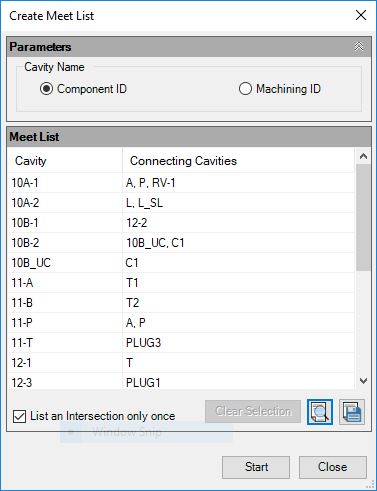Sort by the Cavity column header
The width and height of the screenshot is (377, 491).
pyautogui.click(x=65, y=161)
